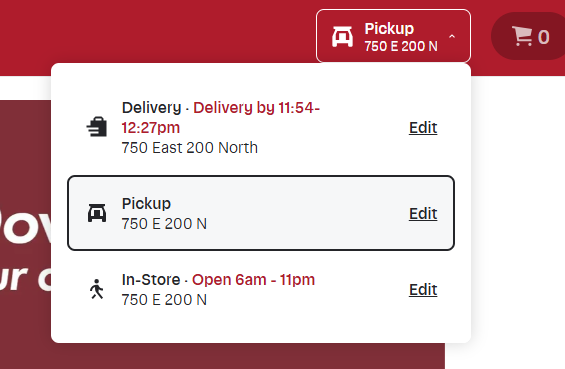Screen dimensions: 565x369
Task: Click 750 E 200 N under In-Store
Action: pos(164,300)
